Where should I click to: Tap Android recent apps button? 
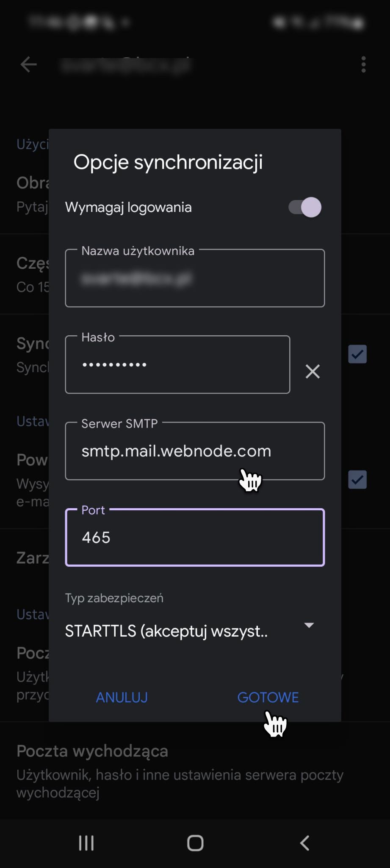(86, 843)
